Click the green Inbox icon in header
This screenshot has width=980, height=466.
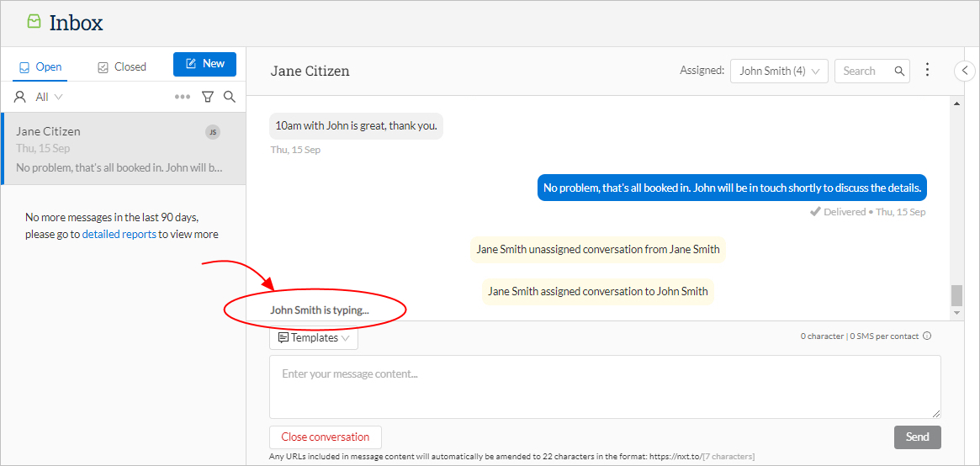point(34,22)
